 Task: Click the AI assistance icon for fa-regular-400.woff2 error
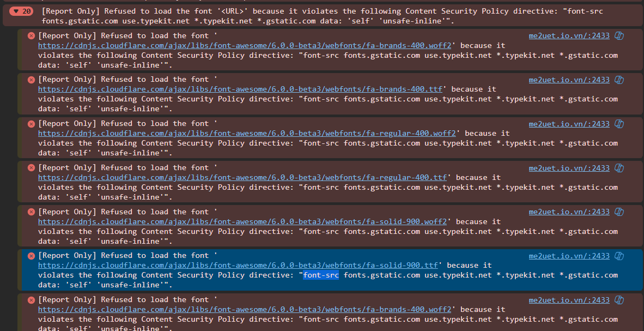click(x=619, y=124)
